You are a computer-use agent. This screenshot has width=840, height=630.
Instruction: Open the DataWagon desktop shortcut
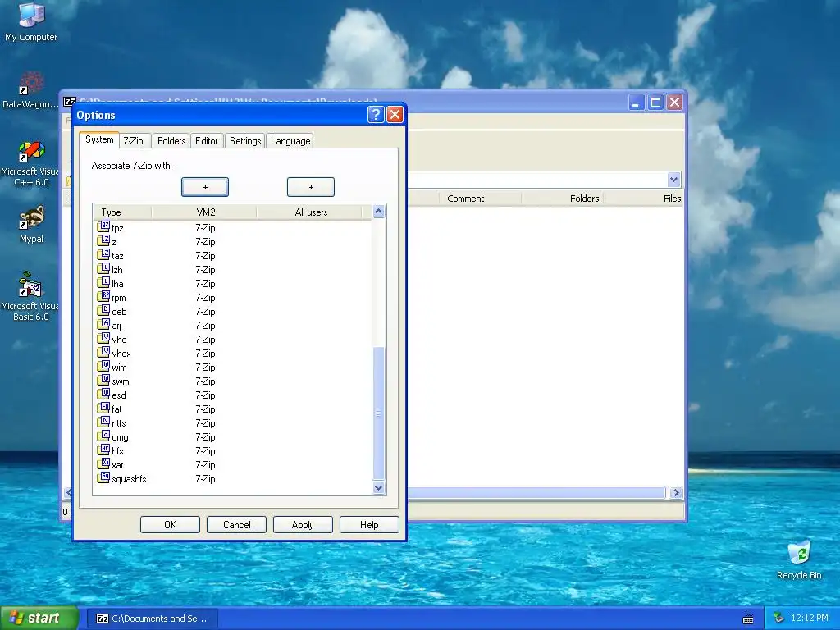31,90
